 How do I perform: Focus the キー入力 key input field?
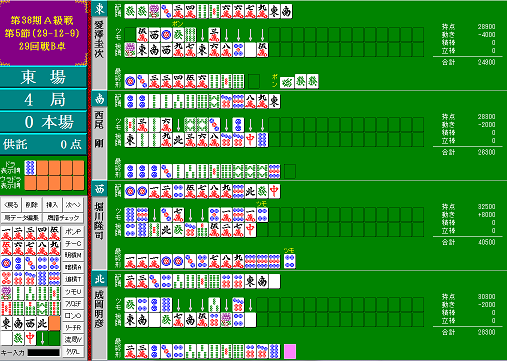tap(44, 352)
